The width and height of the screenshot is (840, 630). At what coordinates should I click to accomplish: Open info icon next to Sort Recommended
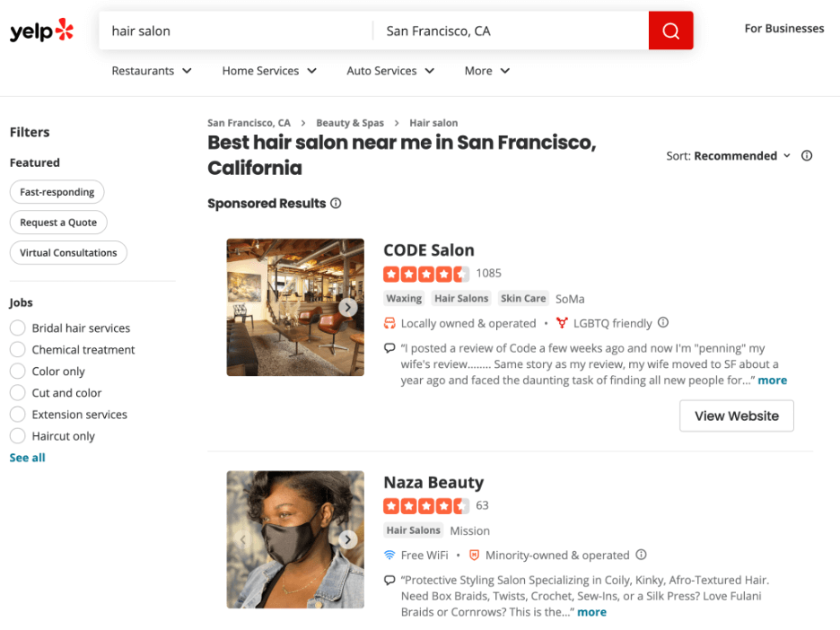pos(807,156)
